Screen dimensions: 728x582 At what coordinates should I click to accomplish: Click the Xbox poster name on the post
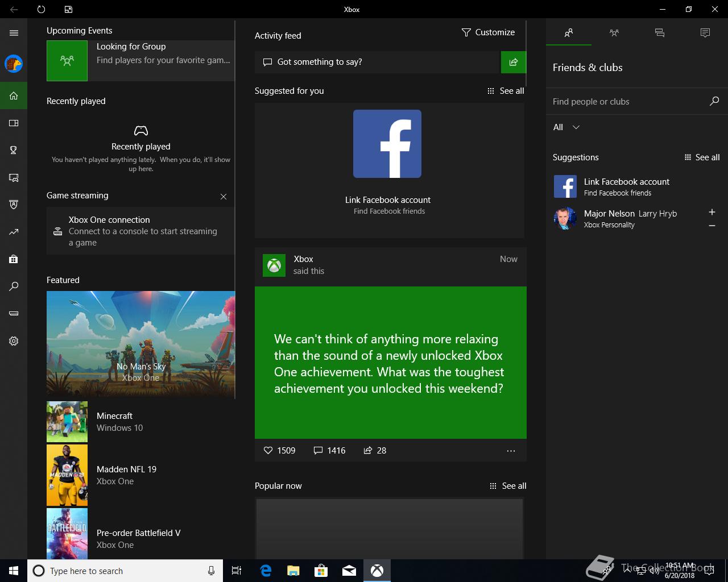[x=303, y=259]
